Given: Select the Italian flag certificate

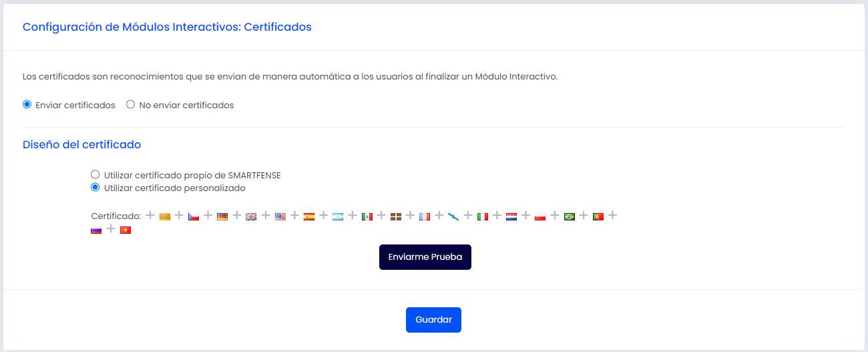Looking at the screenshot, I should pyautogui.click(x=483, y=216).
